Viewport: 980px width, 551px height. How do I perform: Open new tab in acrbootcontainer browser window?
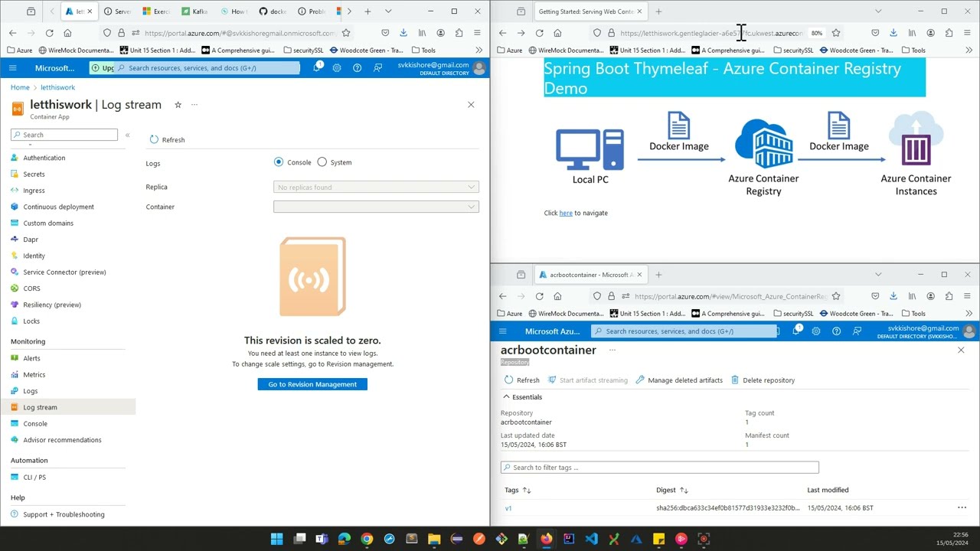[658, 275]
